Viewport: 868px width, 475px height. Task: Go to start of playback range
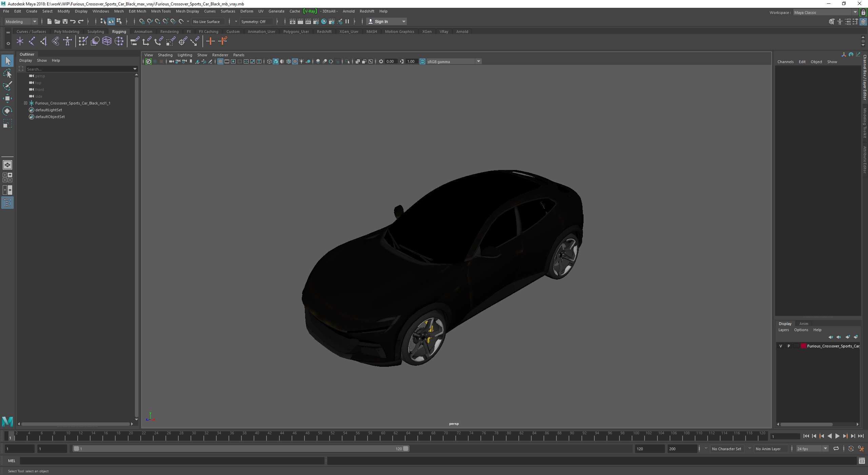806,436
